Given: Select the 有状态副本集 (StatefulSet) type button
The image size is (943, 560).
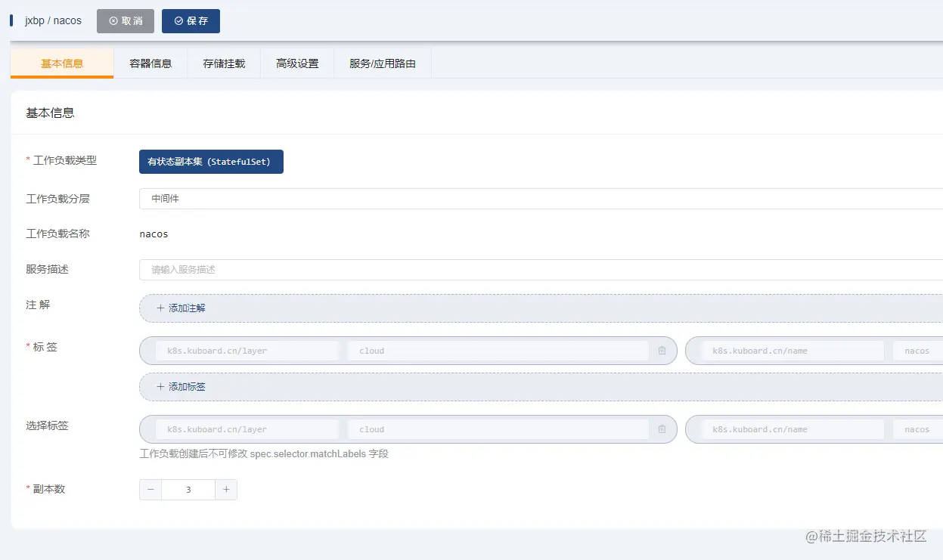Looking at the screenshot, I should pos(211,162).
